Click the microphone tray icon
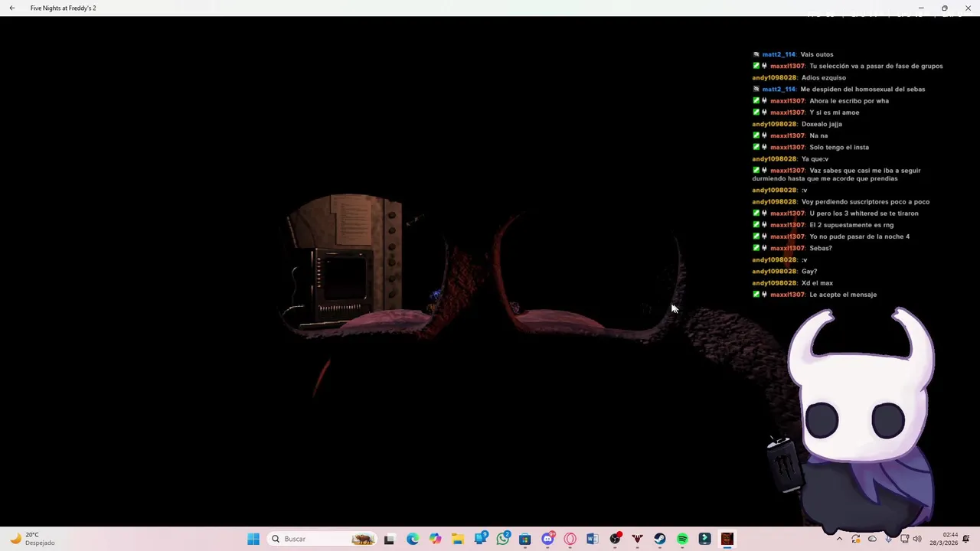 [888, 539]
